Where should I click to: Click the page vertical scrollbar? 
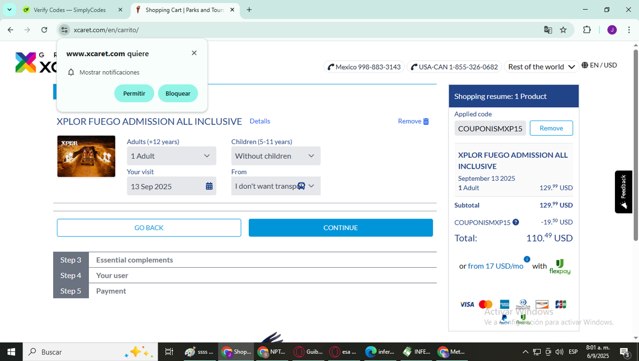pos(635,145)
